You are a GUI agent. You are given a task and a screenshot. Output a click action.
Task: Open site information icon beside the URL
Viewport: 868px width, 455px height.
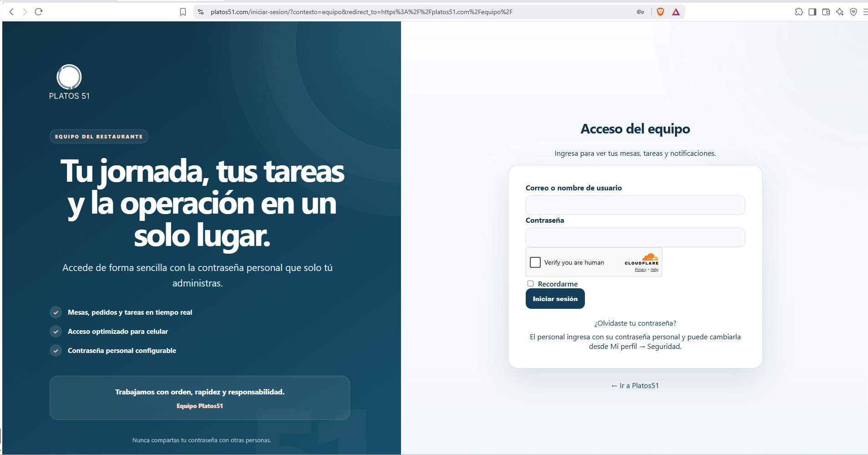coord(201,12)
